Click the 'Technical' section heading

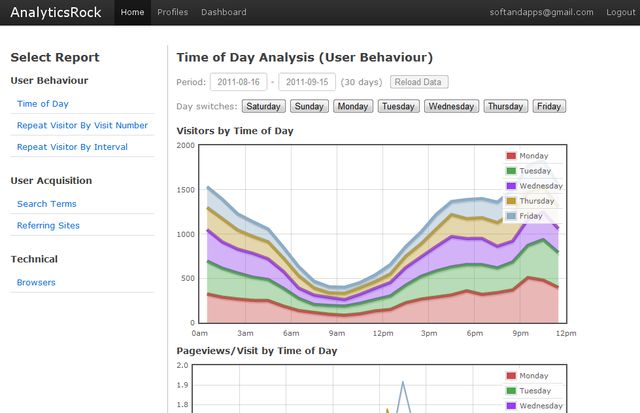(x=34, y=259)
